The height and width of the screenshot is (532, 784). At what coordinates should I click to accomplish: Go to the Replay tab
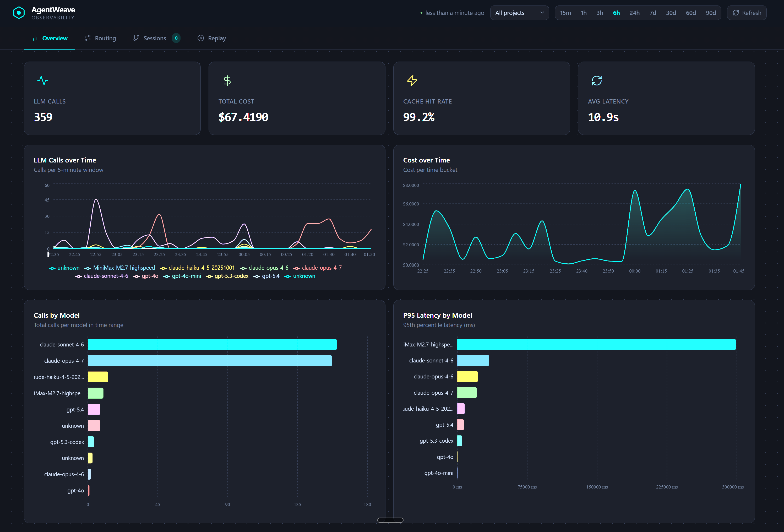(x=212, y=38)
